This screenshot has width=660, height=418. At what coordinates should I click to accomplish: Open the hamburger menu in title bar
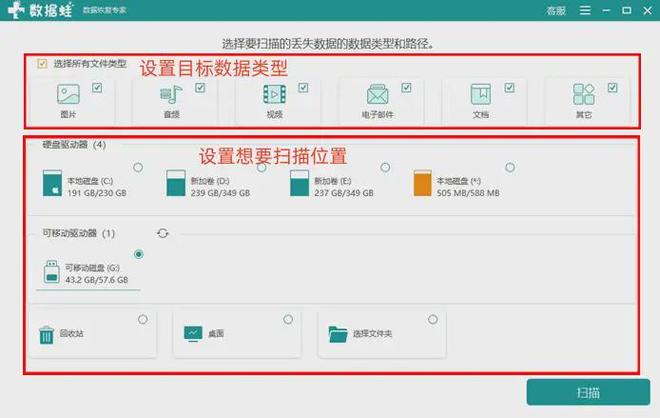coord(585,10)
